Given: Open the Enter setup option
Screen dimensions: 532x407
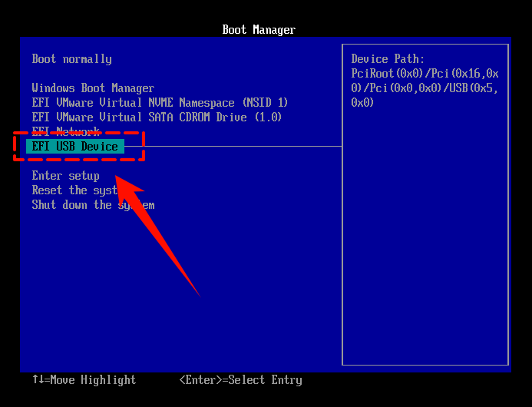Looking at the screenshot, I should click(x=65, y=176).
